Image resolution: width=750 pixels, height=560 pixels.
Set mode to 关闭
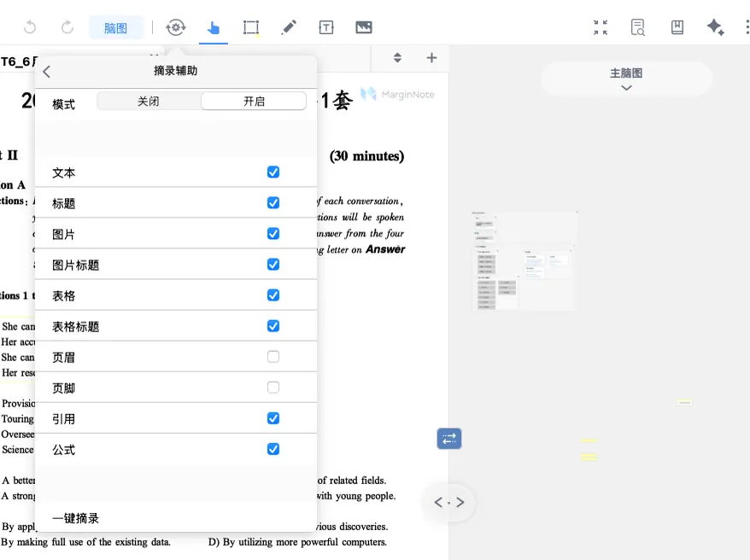coord(149,102)
